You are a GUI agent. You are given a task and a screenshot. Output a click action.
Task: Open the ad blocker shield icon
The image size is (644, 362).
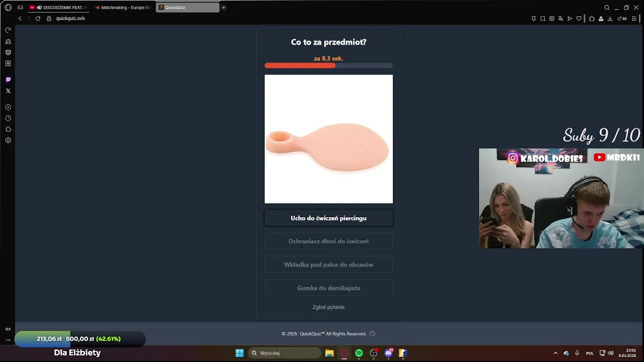point(552,19)
